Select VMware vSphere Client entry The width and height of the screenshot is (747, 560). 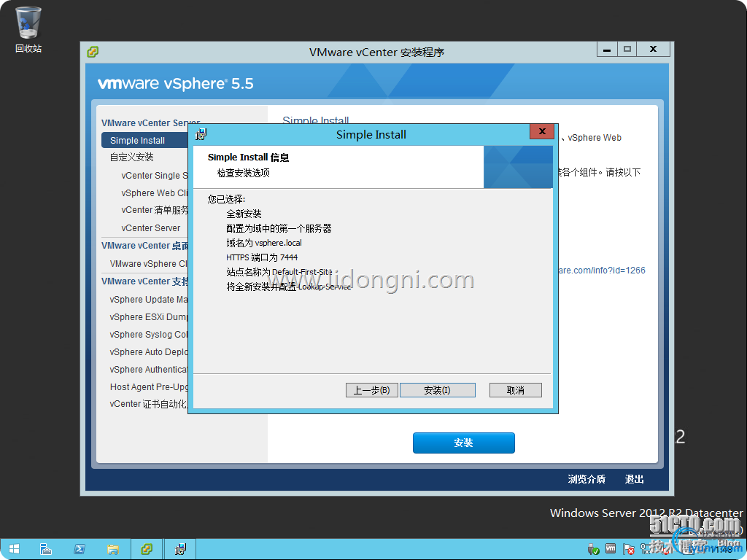click(x=149, y=263)
